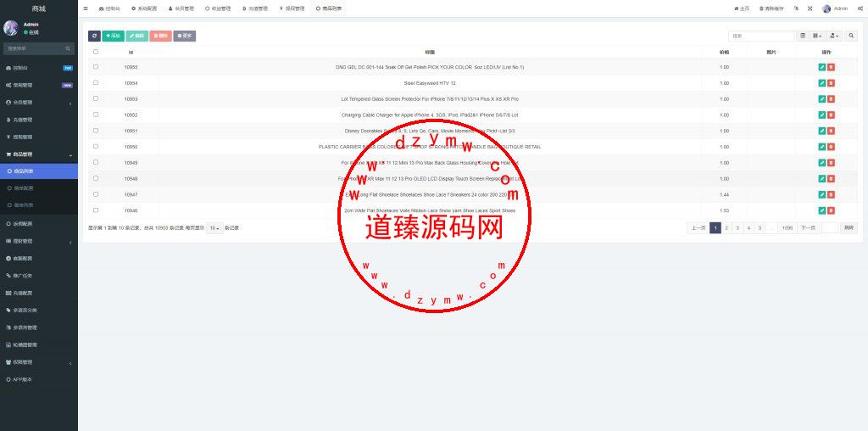Delete product row 10946 with trash icon

pos(831,210)
